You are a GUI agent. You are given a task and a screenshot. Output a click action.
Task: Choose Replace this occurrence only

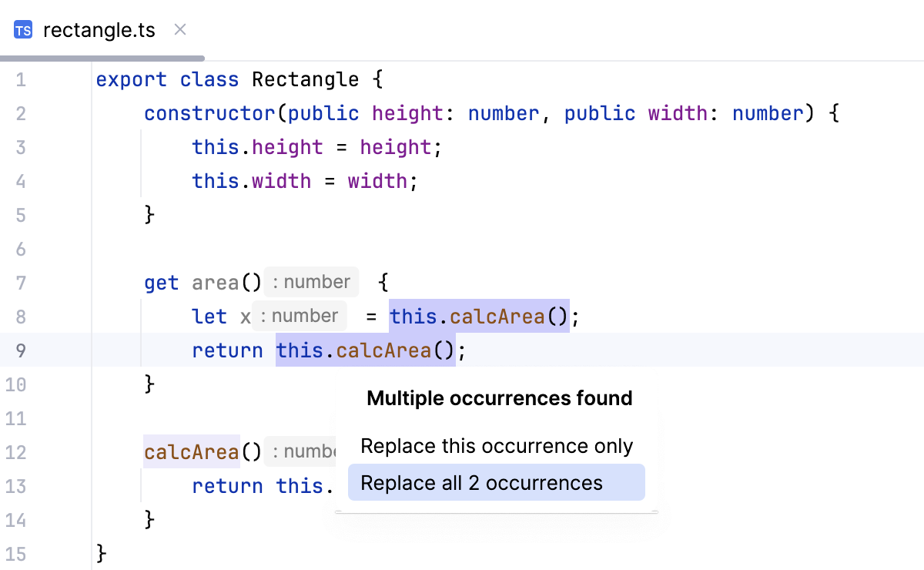(x=496, y=445)
